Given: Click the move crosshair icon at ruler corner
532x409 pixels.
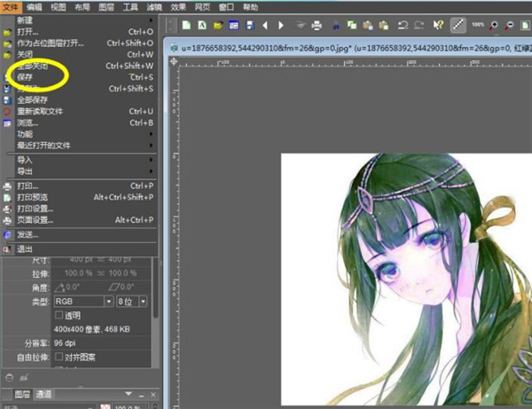Looking at the screenshot, I should pos(174,61).
